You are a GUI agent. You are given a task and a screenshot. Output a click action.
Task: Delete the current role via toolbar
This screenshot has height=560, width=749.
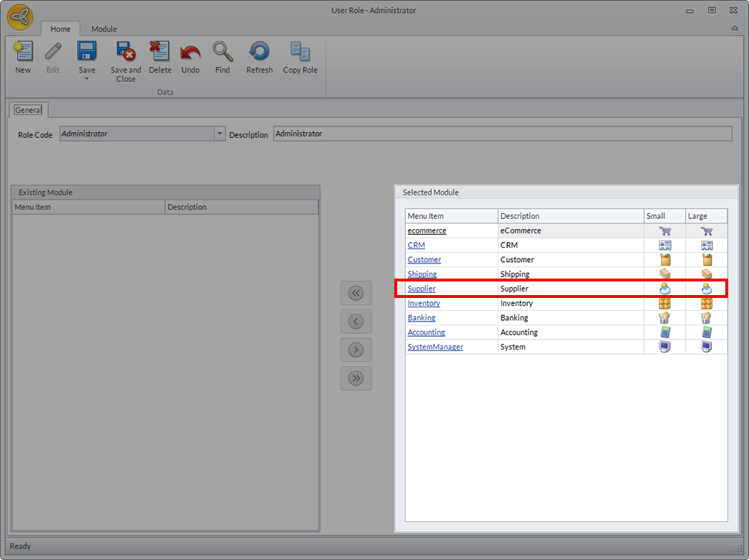point(159,52)
